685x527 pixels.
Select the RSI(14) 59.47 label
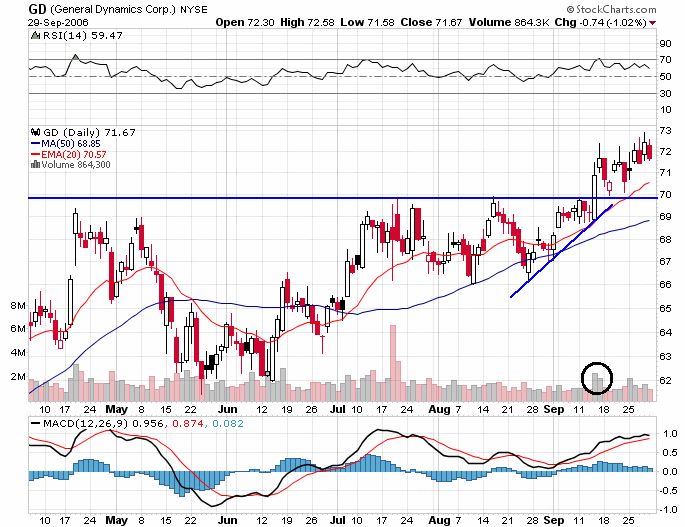click(x=83, y=35)
